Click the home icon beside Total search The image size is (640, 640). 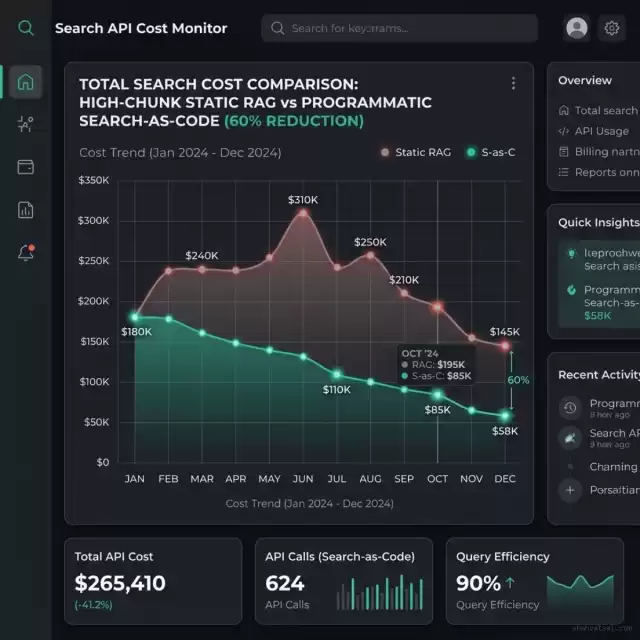(564, 110)
